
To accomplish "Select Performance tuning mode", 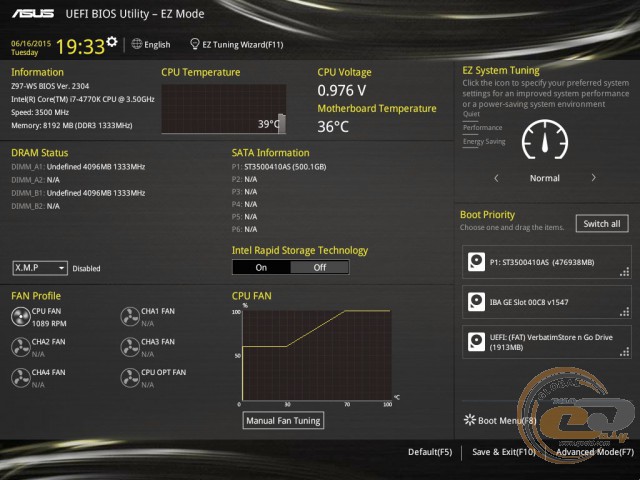I will click(x=482, y=128).
